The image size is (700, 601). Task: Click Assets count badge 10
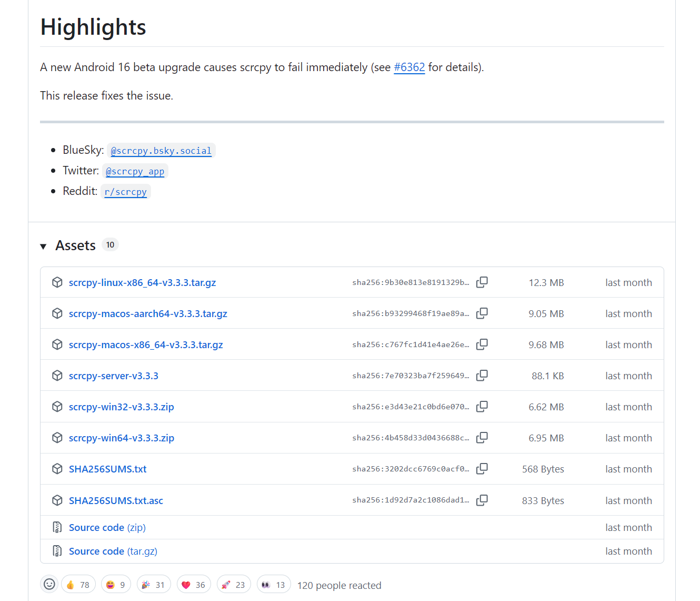110,245
